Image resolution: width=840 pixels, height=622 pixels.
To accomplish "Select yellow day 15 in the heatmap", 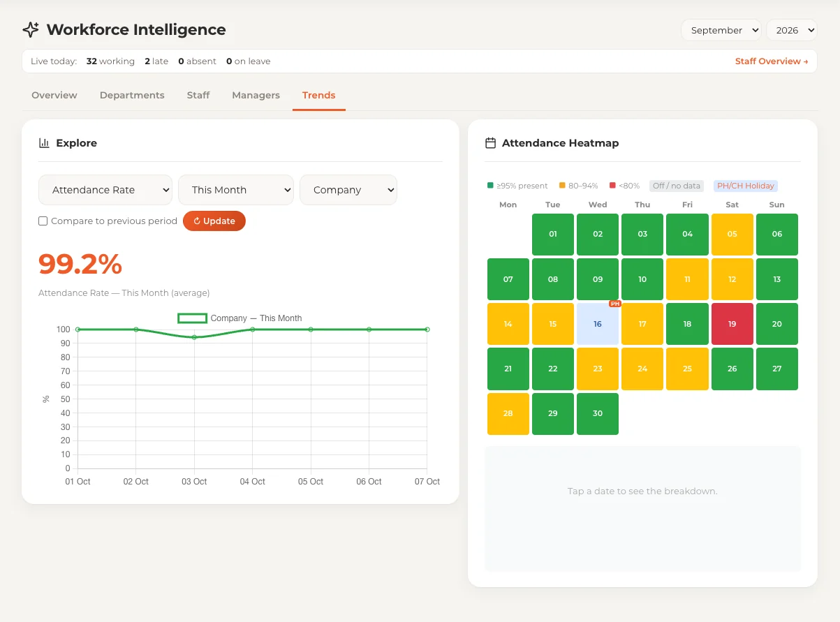I will pos(553,324).
